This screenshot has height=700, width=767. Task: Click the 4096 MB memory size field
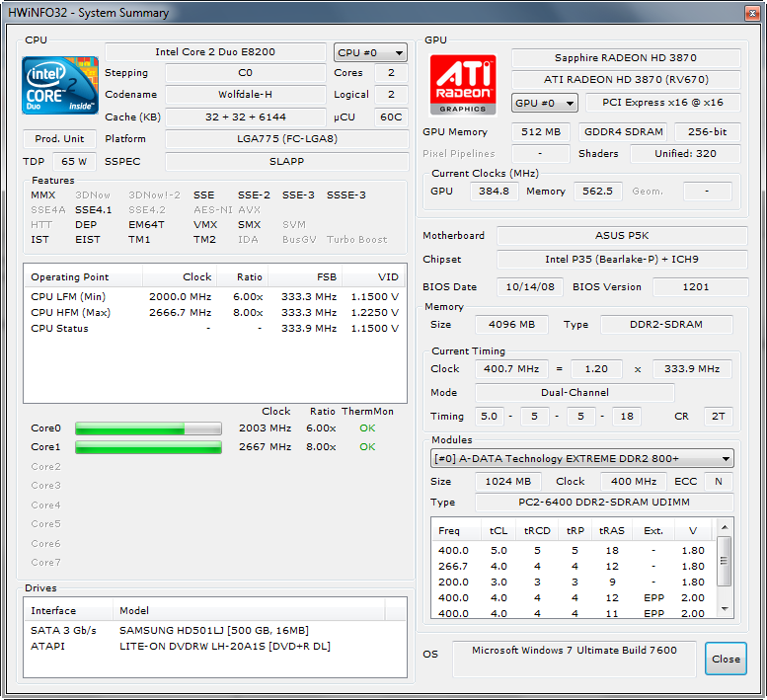(x=511, y=324)
